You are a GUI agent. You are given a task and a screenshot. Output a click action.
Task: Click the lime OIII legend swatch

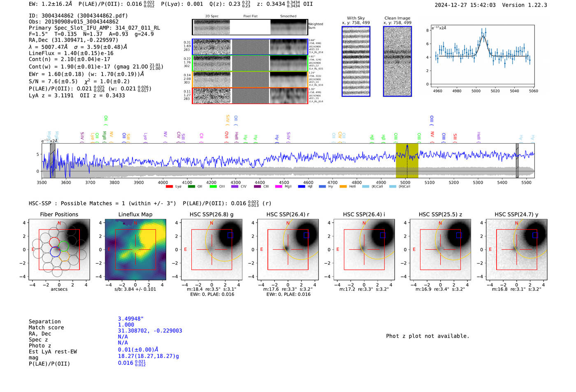[x=213, y=187]
